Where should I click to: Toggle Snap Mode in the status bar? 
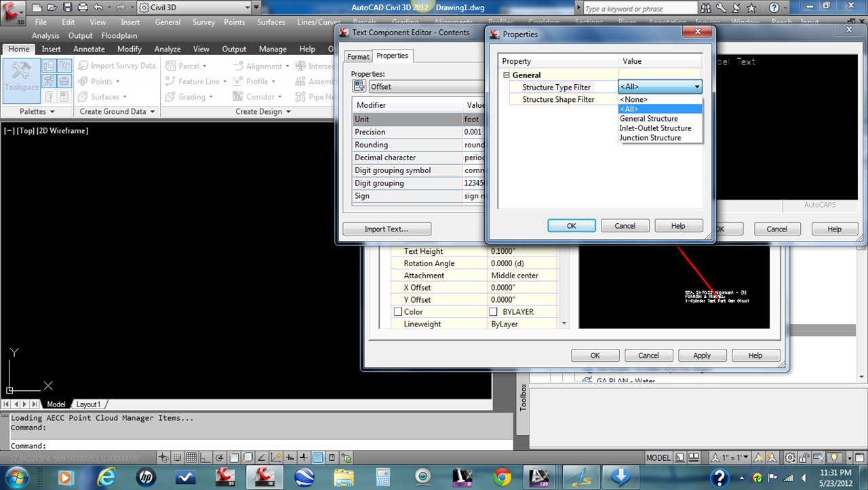tap(177, 458)
